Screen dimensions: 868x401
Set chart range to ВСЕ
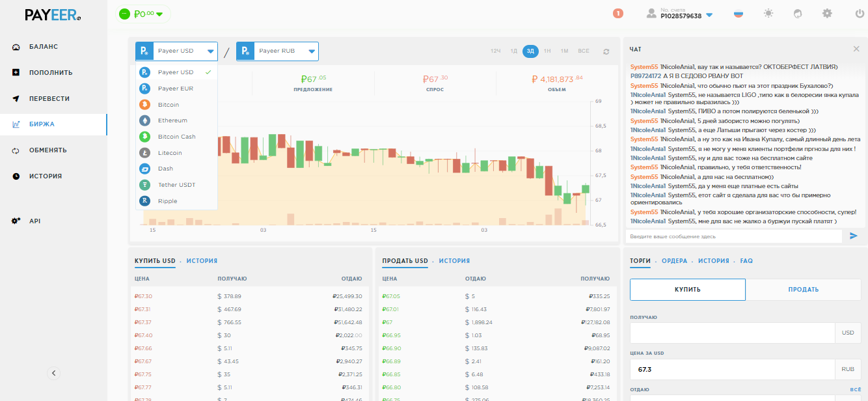point(584,51)
